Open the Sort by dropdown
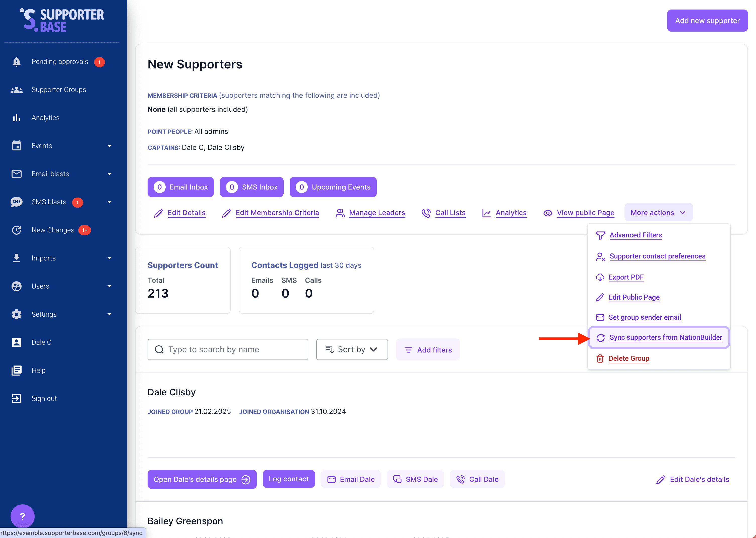This screenshot has width=756, height=538. pos(352,349)
